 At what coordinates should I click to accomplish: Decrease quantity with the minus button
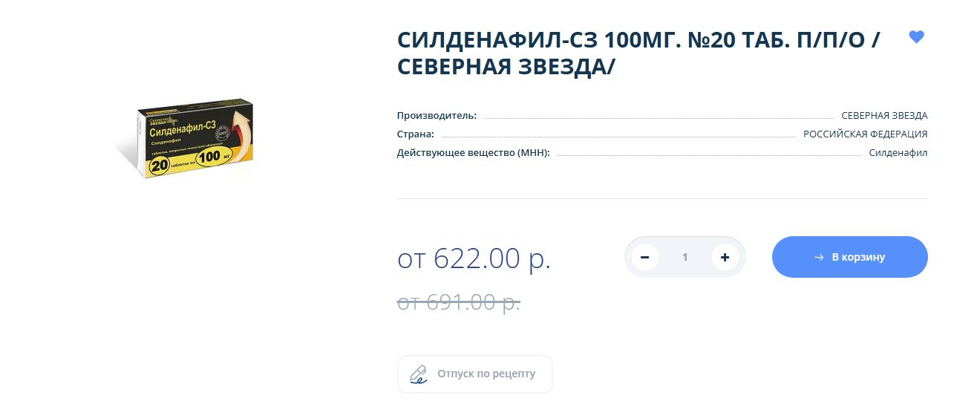click(644, 257)
